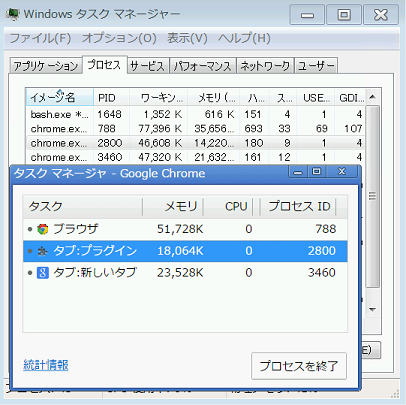Click memory value 51,728K
406x405 pixels.
[180, 229]
